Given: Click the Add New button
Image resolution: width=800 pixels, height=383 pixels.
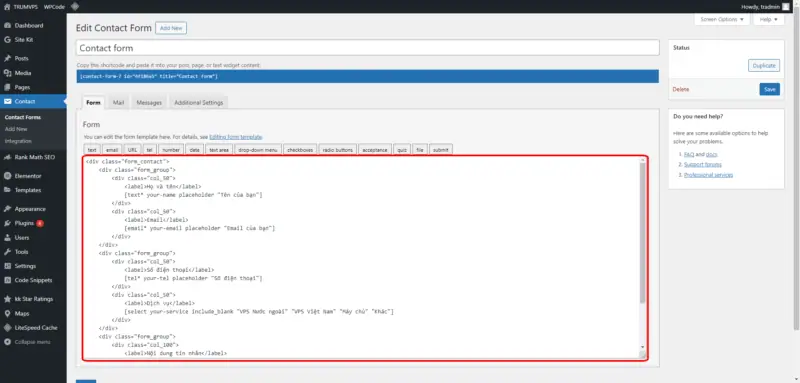Looking at the screenshot, I should (x=171, y=28).
